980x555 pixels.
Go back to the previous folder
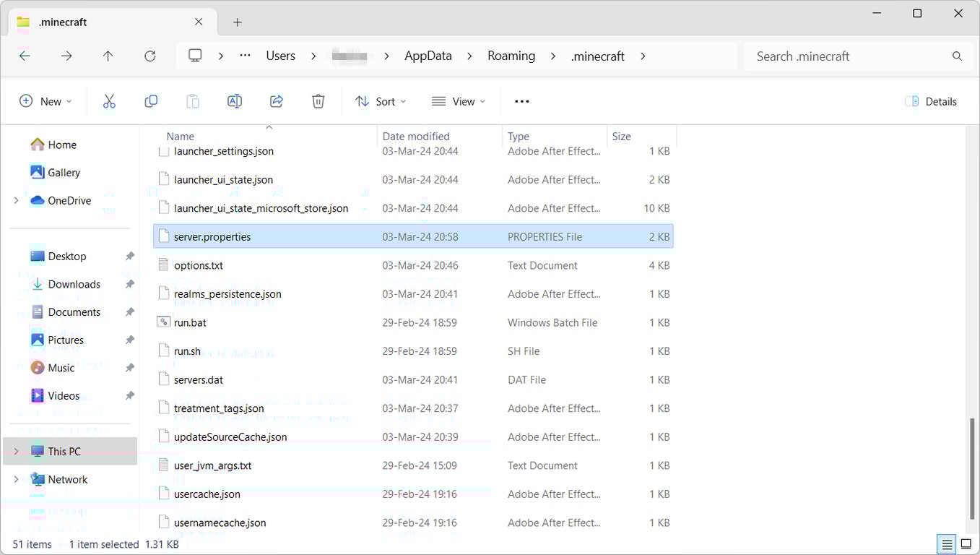click(24, 56)
